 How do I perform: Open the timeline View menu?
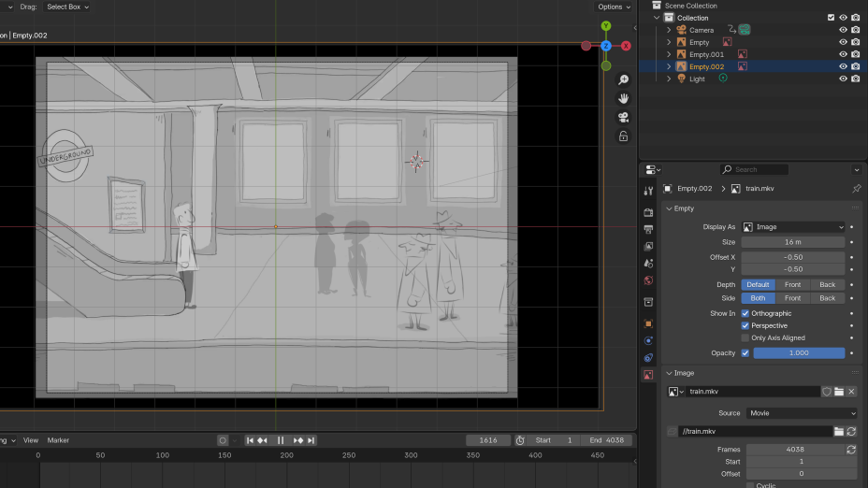pos(31,440)
